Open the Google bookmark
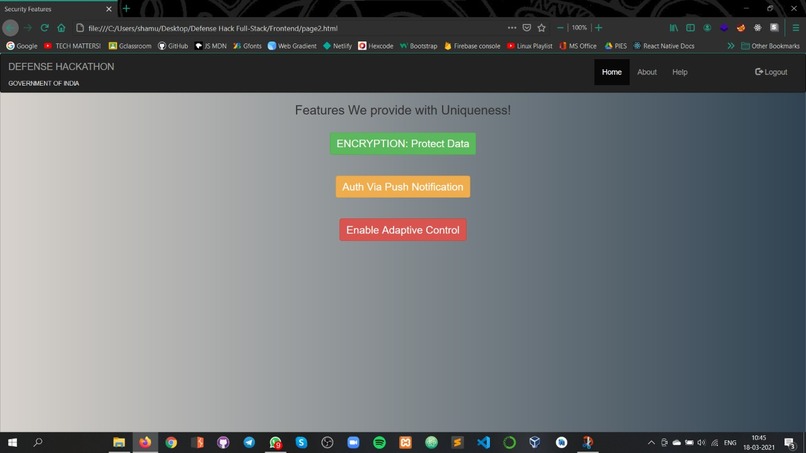This screenshot has width=806, height=453. click(22, 46)
